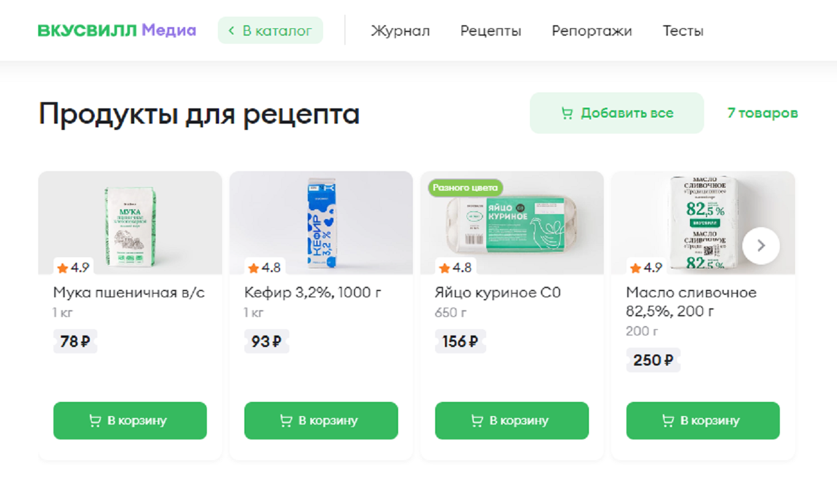Click the star icon on the butter rating
Image resolution: width=837 pixels, height=504 pixels.
pos(635,268)
